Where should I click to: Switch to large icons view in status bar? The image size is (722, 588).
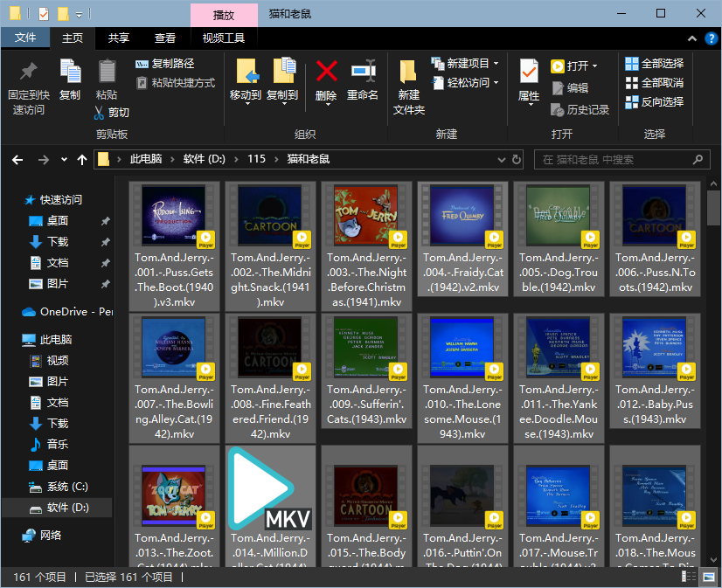(x=709, y=577)
